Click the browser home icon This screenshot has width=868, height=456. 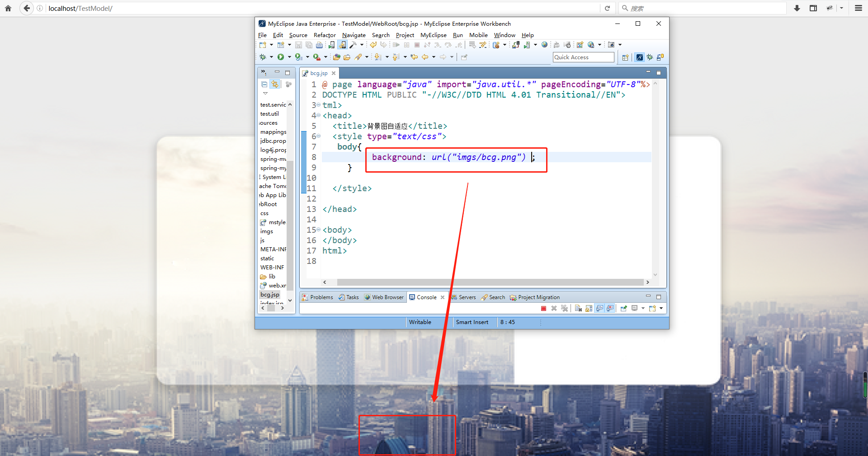point(8,8)
